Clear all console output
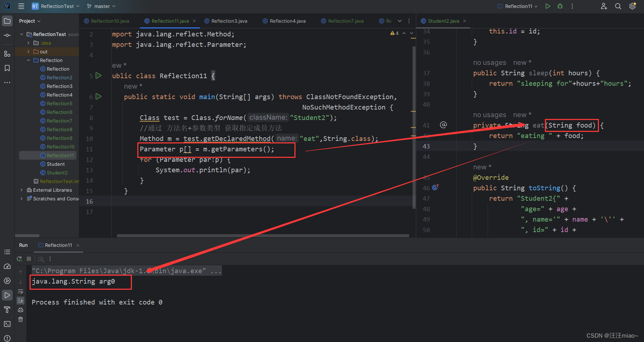 tap(21, 319)
